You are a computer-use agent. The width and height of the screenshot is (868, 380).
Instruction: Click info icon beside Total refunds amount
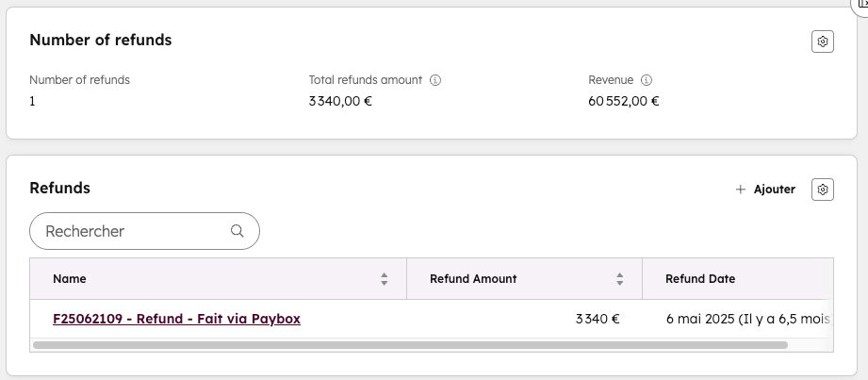click(x=435, y=80)
